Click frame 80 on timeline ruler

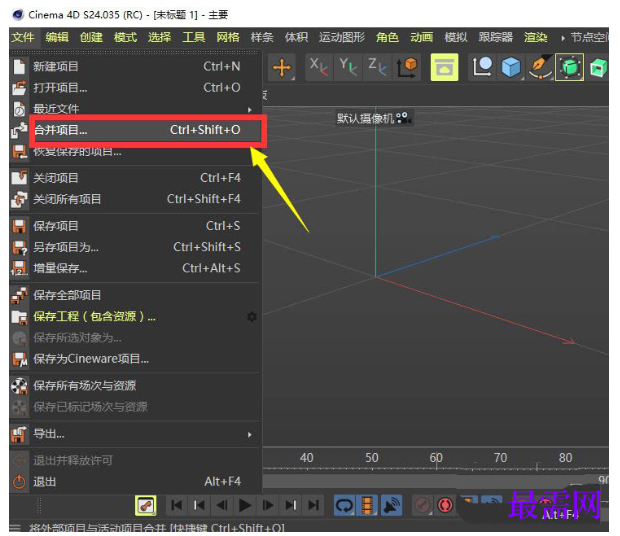pyautogui.click(x=565, y=458)
